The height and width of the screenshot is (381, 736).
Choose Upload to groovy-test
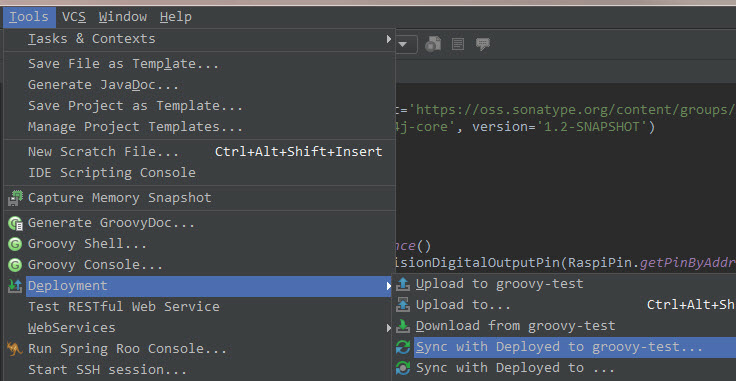pyautogui.click(x=564, y=284)
